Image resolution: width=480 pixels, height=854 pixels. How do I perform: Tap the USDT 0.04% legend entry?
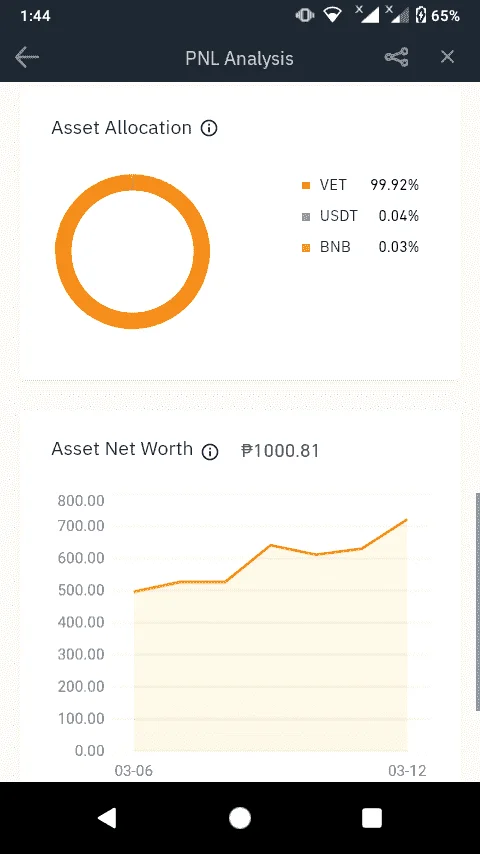(360, 216)
